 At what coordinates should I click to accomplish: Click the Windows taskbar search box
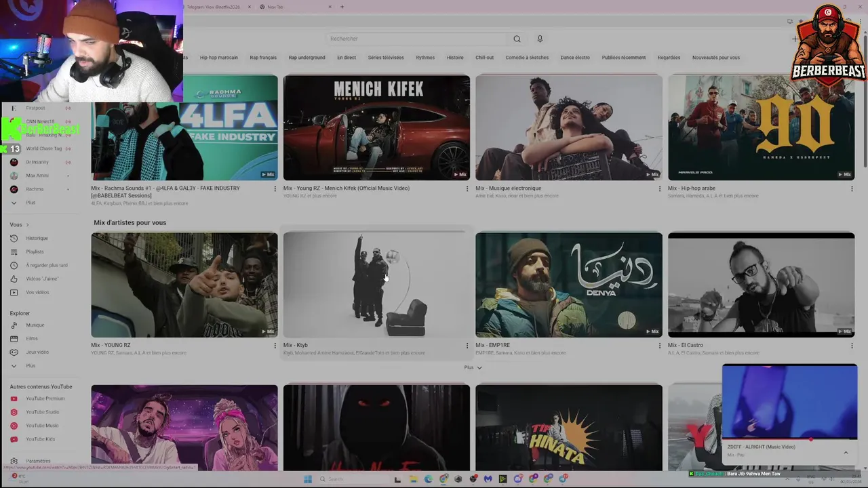(x=356, y=479)
